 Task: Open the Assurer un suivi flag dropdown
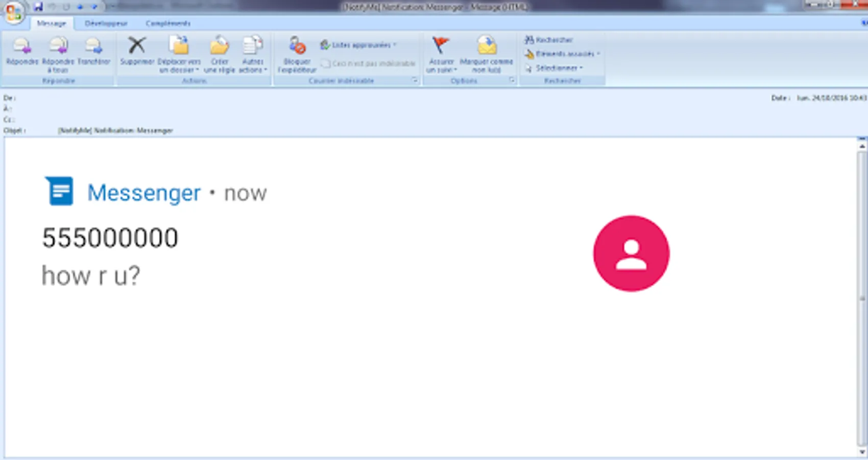point(441,55)
